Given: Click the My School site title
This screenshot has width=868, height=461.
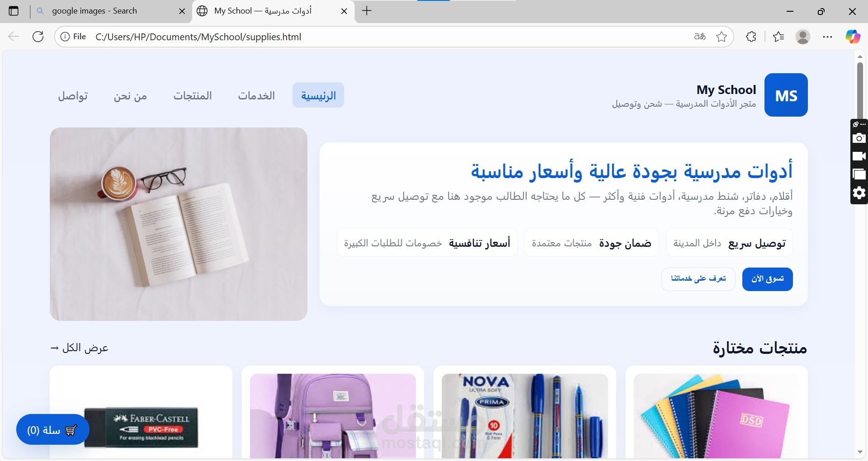Looking at the screenshot, I should (x=726, y=89).
